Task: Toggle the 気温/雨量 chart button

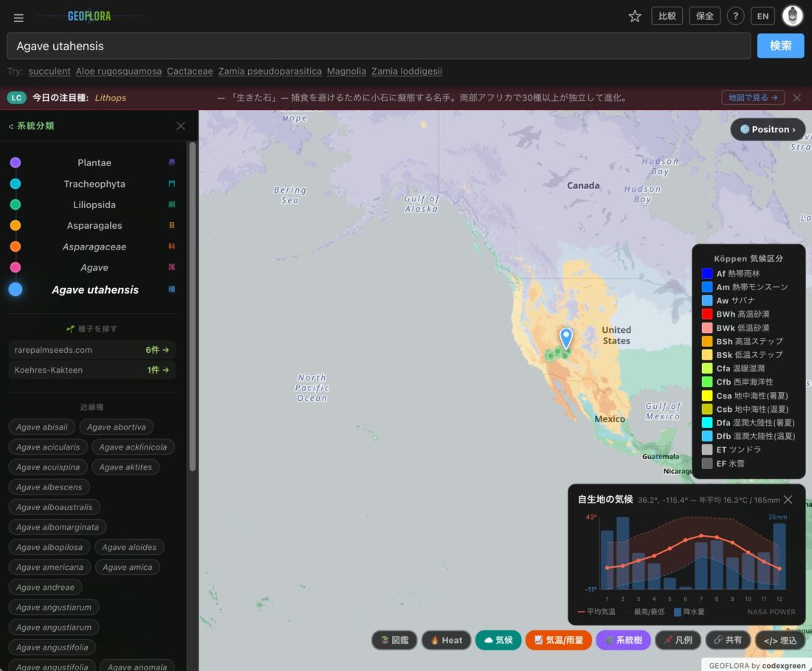Action: [x=558, y=640]
